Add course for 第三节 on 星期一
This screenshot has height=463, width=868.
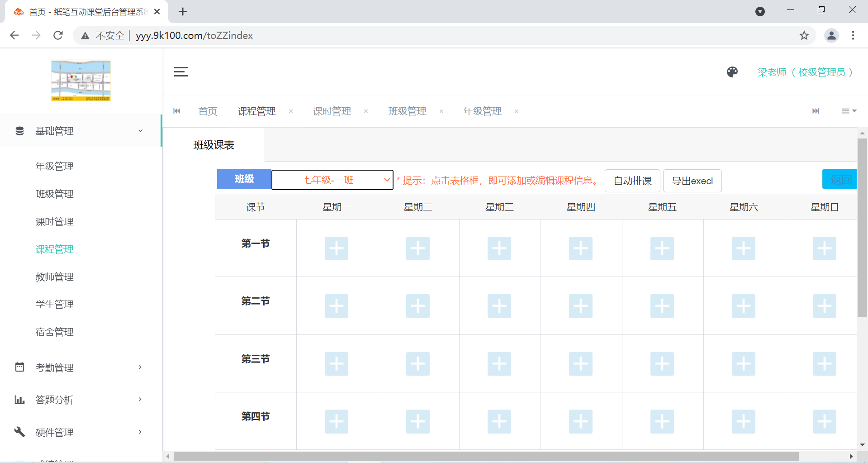[337, 363]
